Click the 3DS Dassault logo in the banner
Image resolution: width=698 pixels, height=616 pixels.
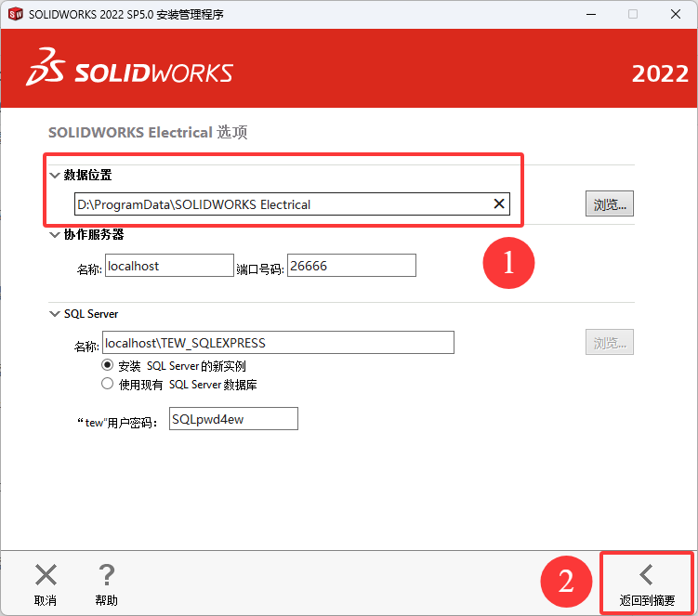click(46, 66)
